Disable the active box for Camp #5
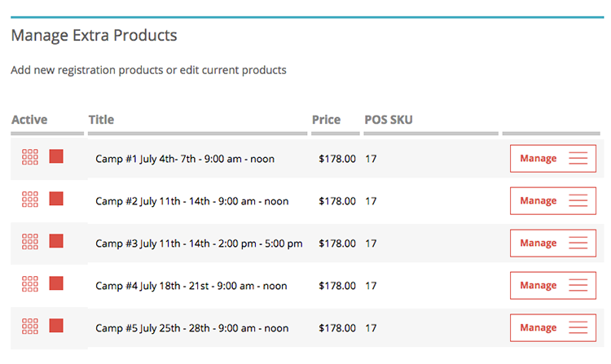Screen dimensions: 611x364 [x=56, y=326]
